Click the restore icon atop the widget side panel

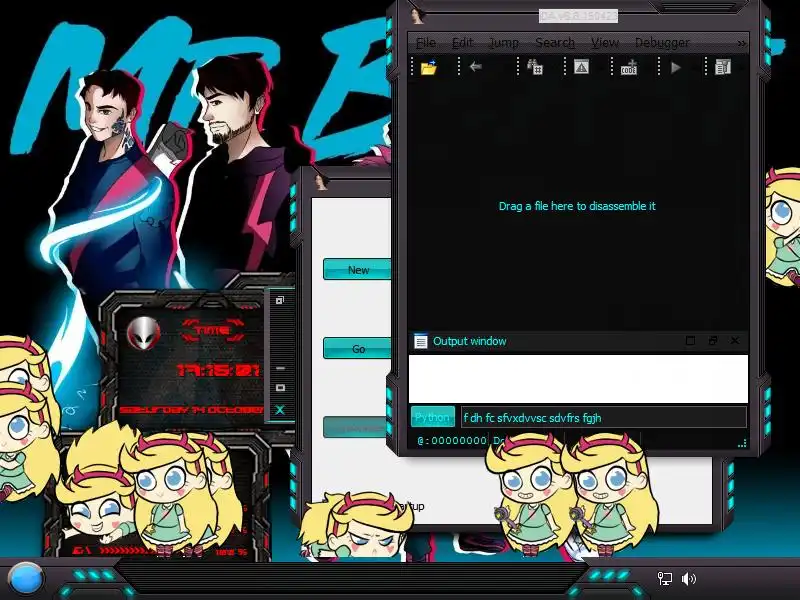tap(280, 301)
